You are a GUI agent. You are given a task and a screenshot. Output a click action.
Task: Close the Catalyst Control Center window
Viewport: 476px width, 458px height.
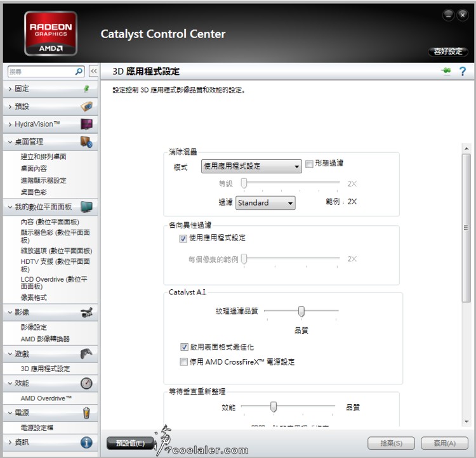(463, 15)
